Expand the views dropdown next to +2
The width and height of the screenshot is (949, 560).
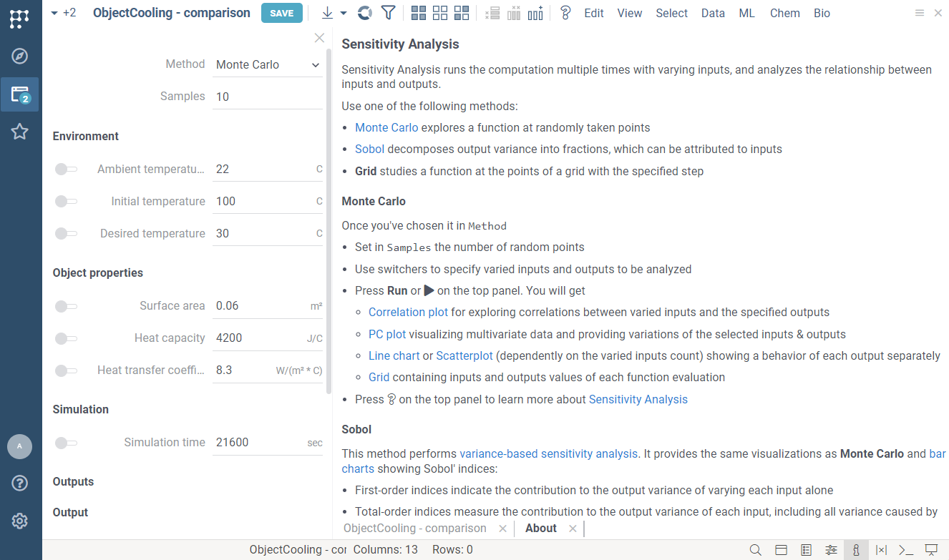(x=54, y=13)
